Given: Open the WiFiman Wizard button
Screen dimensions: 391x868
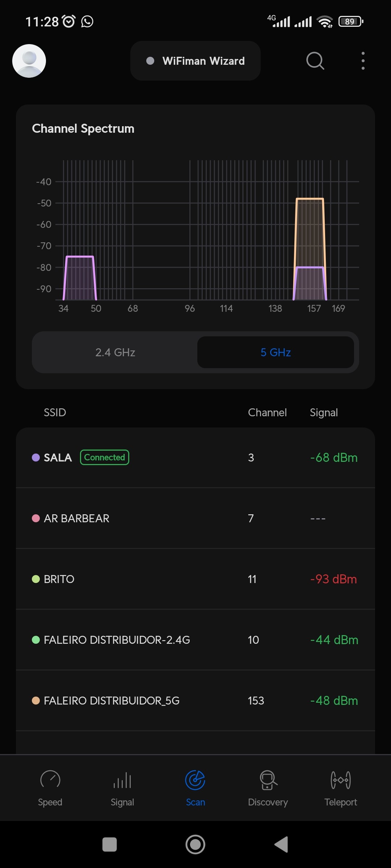Looking at the screenshot, I should click(x=195, y=61).
